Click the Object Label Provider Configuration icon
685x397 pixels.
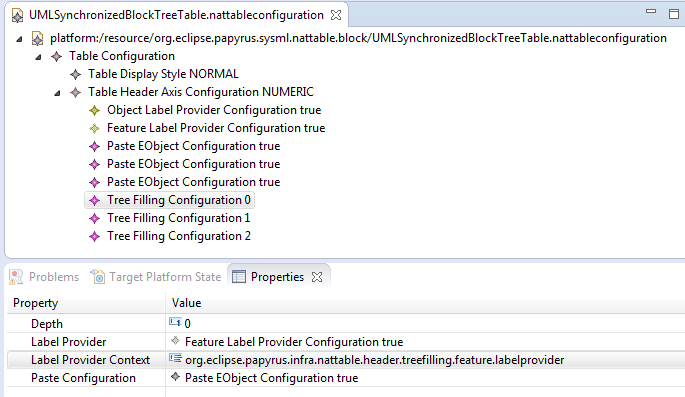coord(94,110)
